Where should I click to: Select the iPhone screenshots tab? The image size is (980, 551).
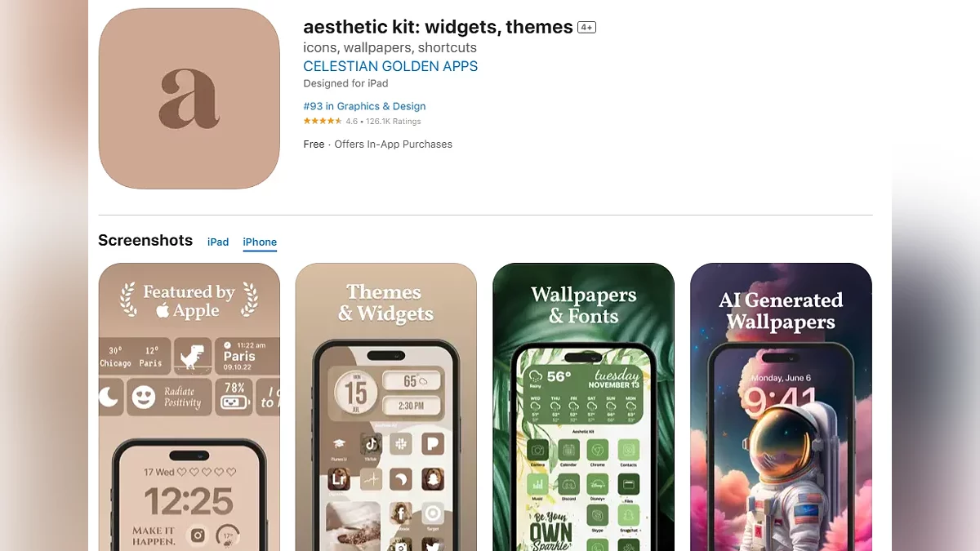click(x=260, y=242)
